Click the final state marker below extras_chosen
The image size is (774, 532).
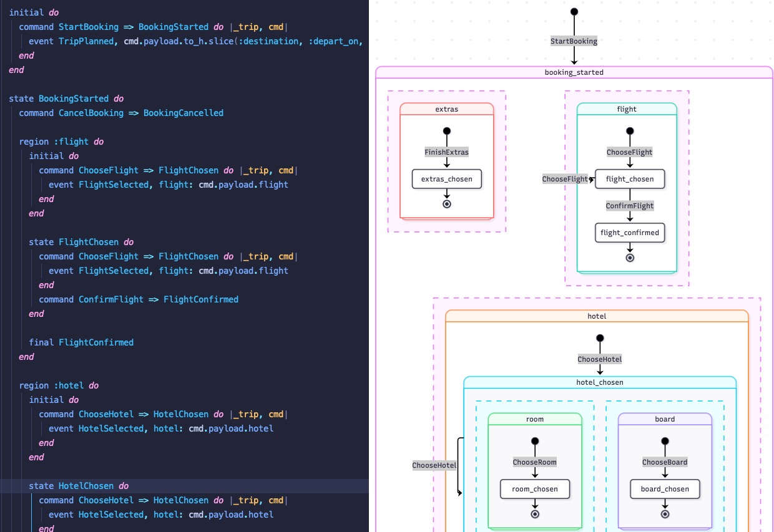pos(446,204)
